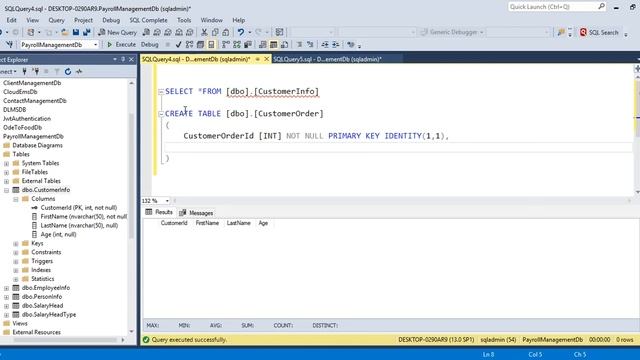Click the Include Client Statistics icon
The image size is (640, 360).
pyautogui.click(x=247, y=44)
